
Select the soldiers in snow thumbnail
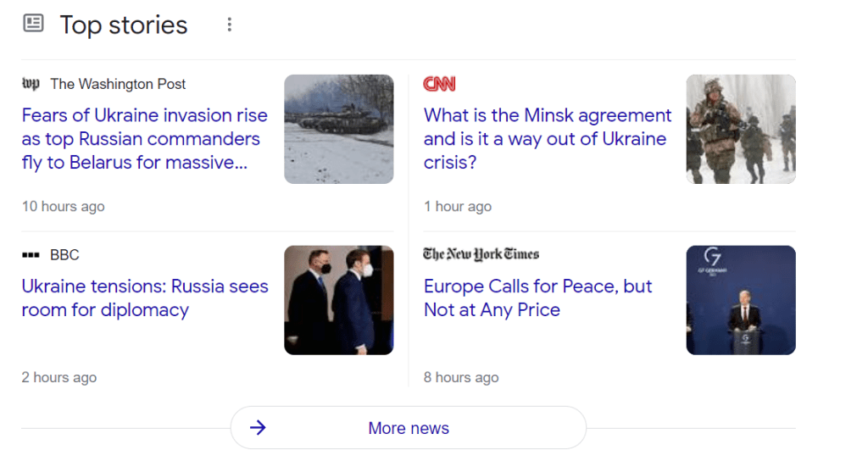(x=740, y=129)
